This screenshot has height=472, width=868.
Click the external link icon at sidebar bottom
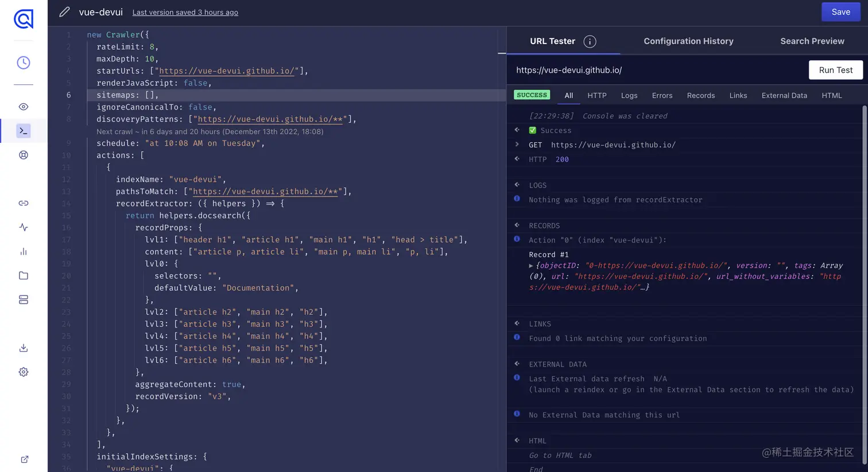pos(25,459)
